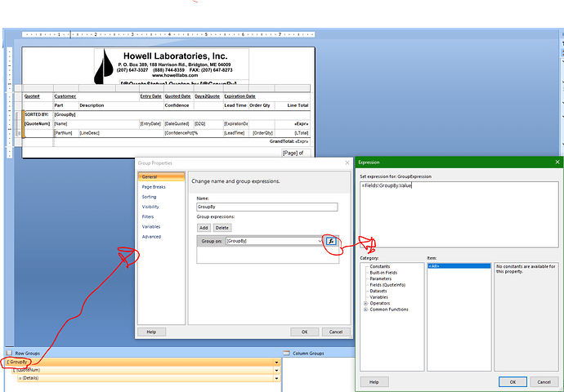Click OK in Expression dialog

point(513,382)
